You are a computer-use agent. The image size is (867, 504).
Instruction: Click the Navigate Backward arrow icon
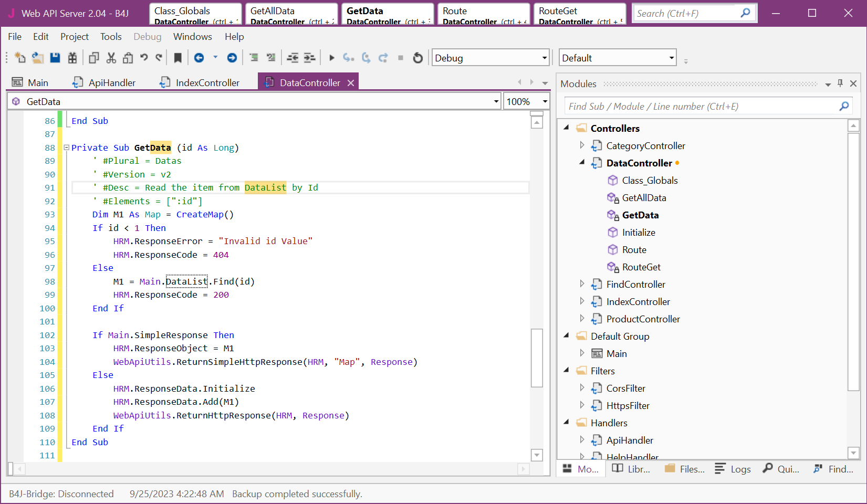[x=199, y=58]
